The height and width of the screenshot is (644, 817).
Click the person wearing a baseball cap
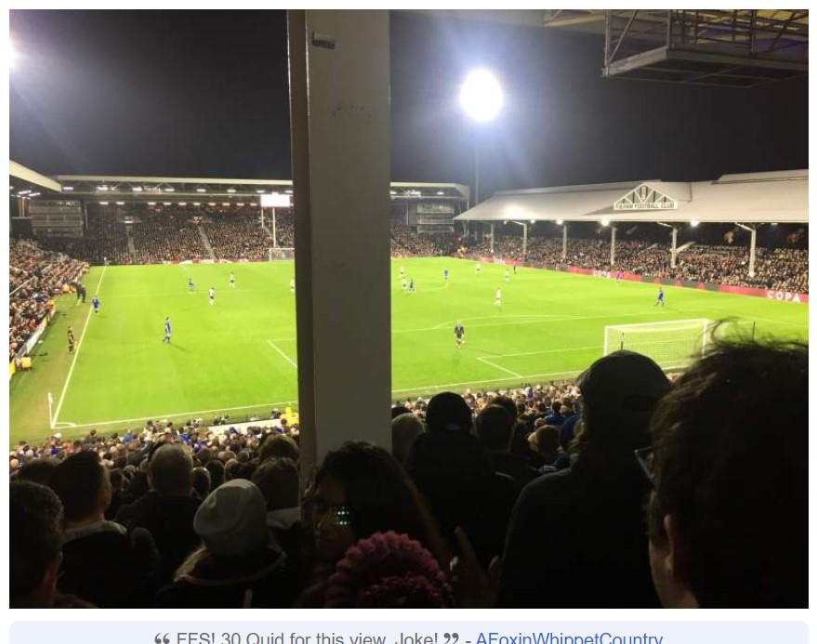click(588, 480)
